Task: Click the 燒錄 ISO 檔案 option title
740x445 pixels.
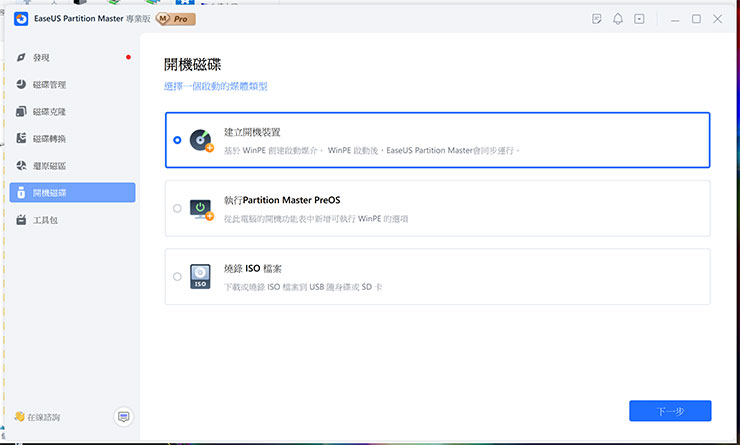Action: tap(252, 269)
